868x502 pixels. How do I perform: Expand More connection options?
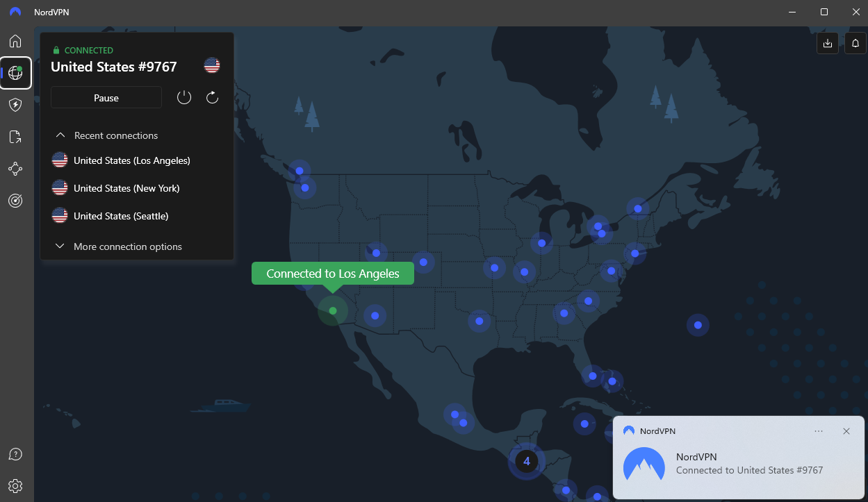coord(118,246)
